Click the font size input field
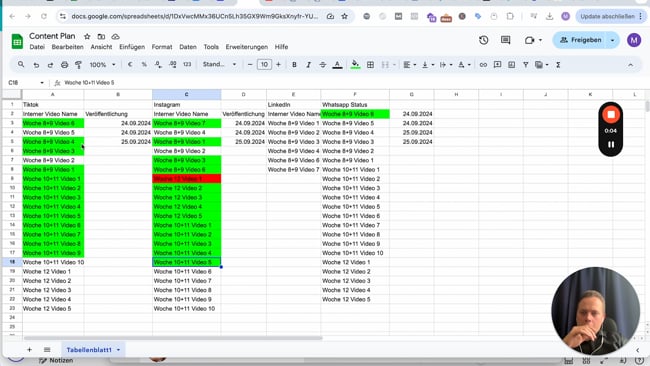 [264, 65]
